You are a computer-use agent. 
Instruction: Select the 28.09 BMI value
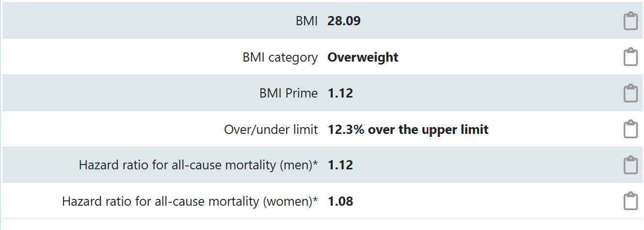pos(344,21)
